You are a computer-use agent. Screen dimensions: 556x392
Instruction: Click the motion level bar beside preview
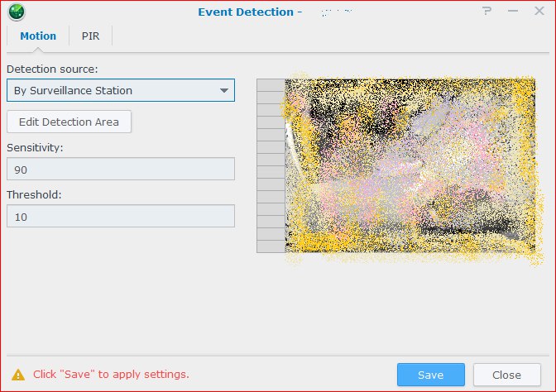pos(271,166)
